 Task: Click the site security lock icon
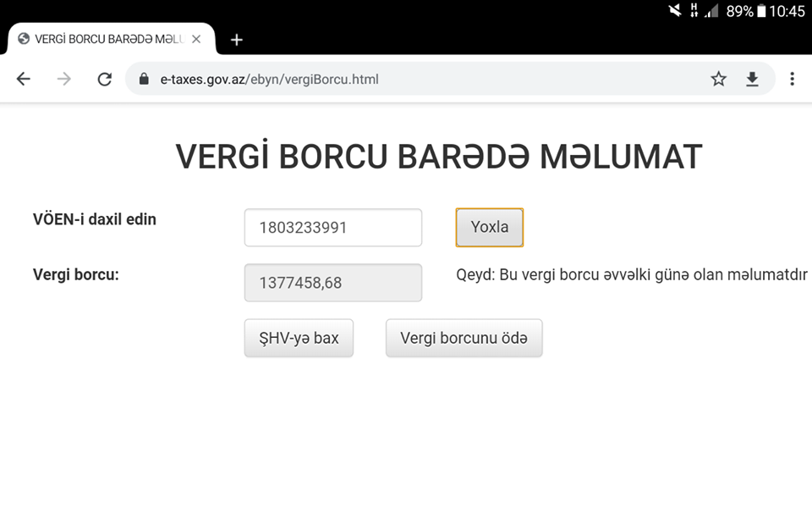tap(142, 78)
